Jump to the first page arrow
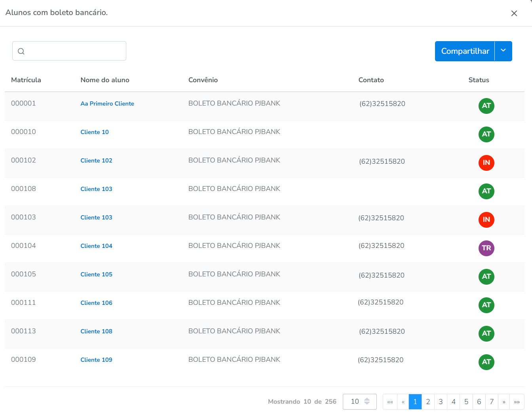The width and height of the screenshot is (532, 412). point(390,402)
